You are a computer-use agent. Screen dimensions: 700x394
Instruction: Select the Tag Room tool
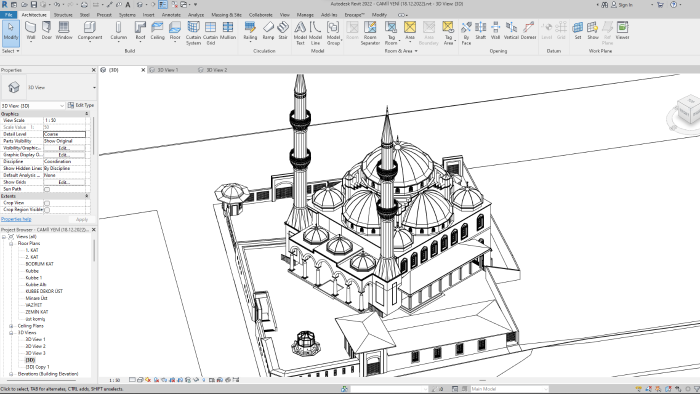391,33
